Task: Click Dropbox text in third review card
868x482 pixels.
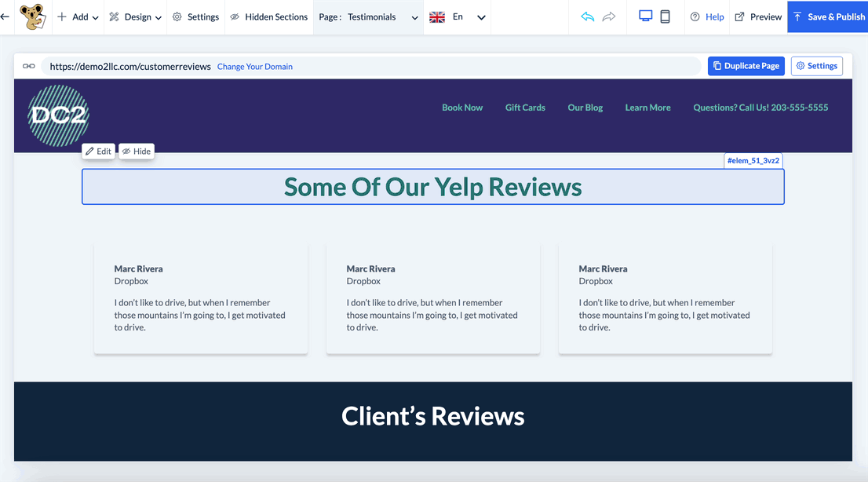Action: pyautogui.click(x=596, y=281)
